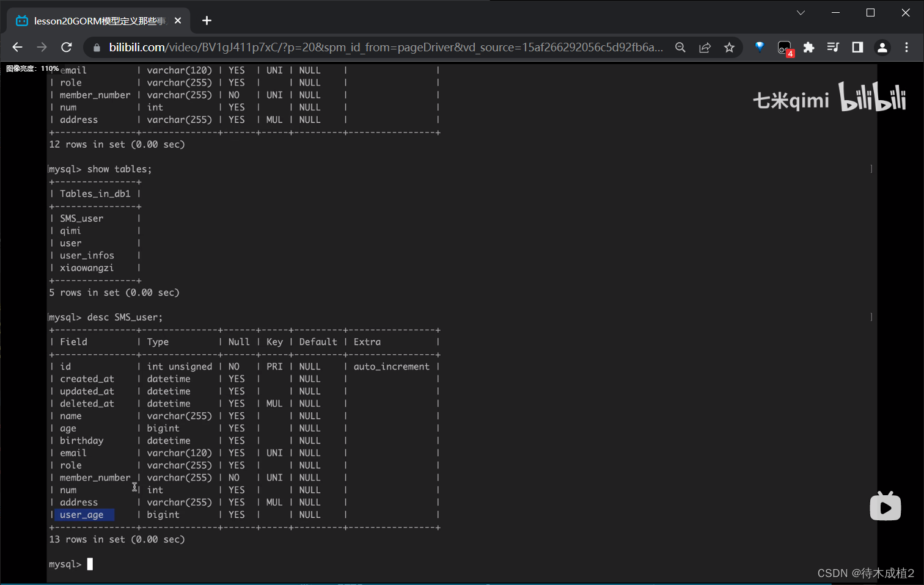Click '5 rows in set' message
924x585 pixels.
pos(114,292)
